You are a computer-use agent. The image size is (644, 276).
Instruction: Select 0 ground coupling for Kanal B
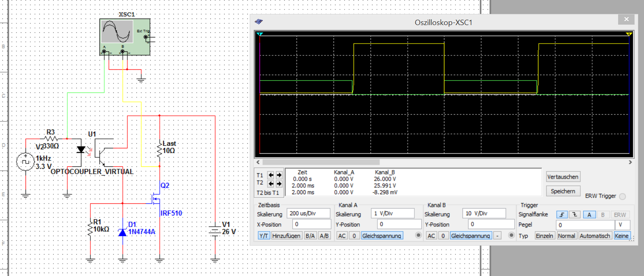(443, 236)
